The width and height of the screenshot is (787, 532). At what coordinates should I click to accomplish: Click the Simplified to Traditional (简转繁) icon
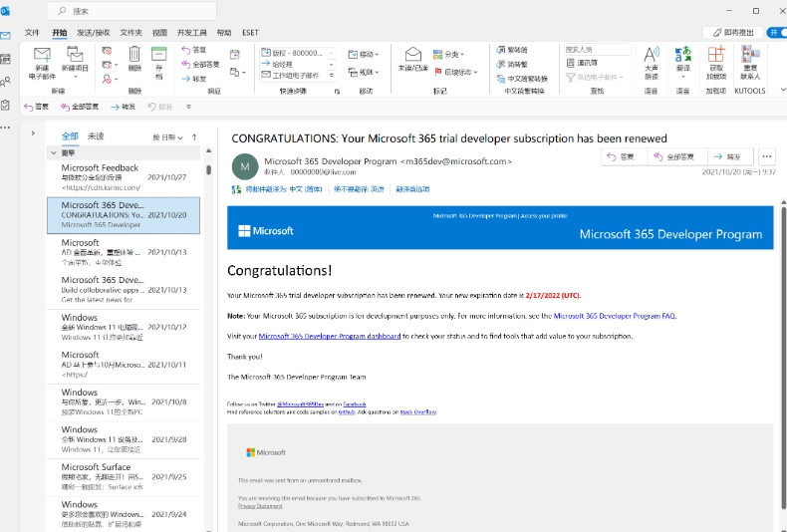(x=512, y=64)
